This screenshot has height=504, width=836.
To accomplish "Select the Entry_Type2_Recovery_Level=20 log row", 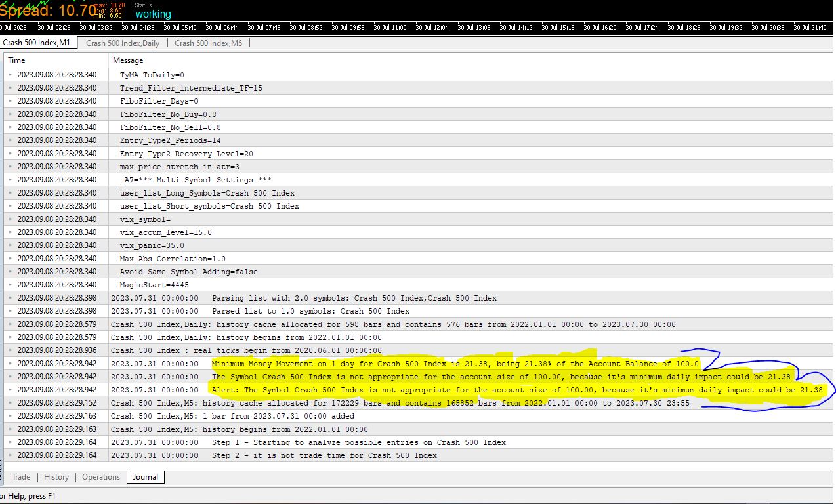I will click(419, 154).
